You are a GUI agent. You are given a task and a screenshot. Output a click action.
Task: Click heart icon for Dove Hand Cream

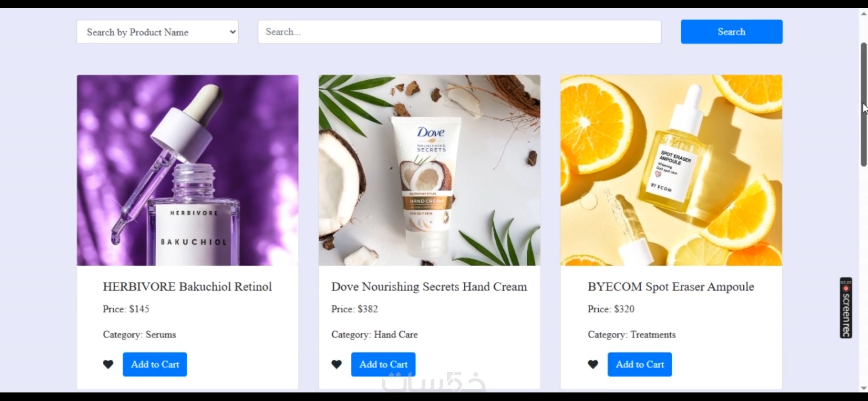[336, 364]
